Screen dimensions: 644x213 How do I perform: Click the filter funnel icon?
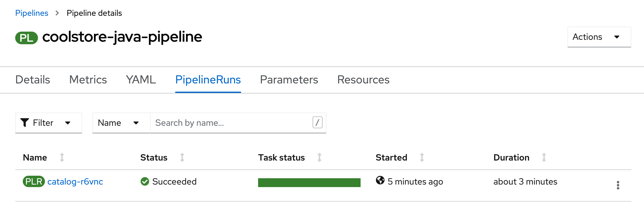[25, 123]
